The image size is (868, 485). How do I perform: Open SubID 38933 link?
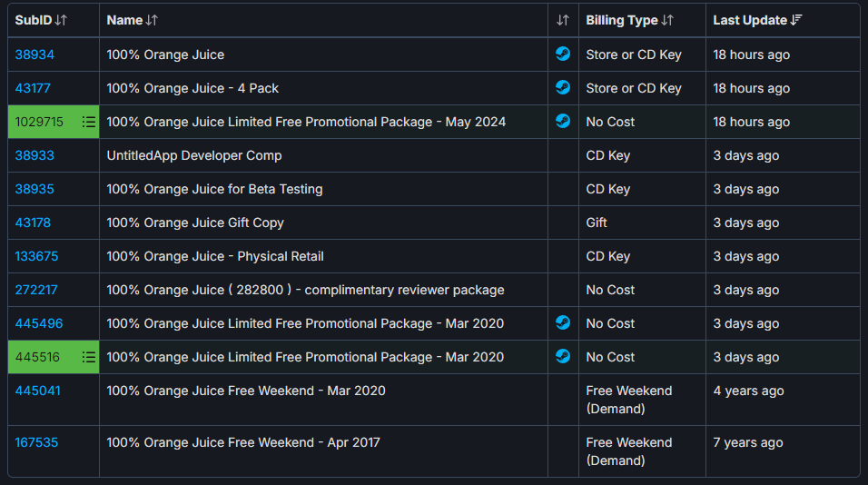pos(35,155)
